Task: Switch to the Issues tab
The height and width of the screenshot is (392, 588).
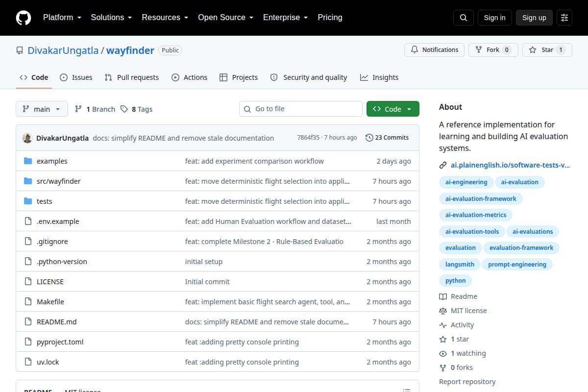Action: [76, 77]
